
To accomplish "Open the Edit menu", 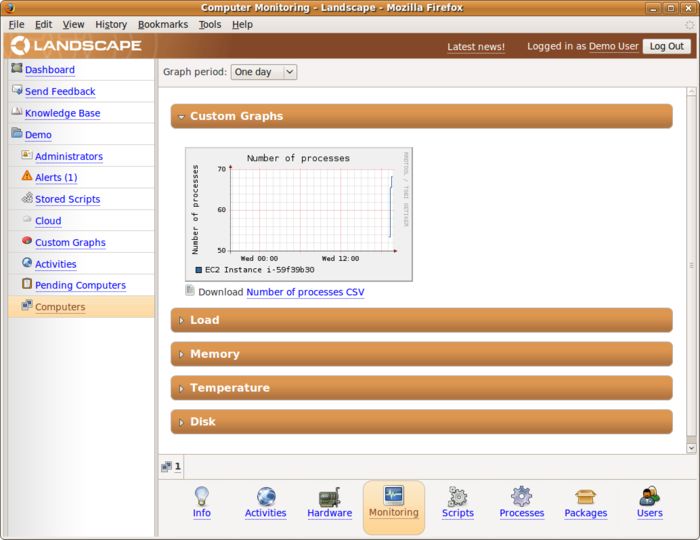I will [43, 25].
